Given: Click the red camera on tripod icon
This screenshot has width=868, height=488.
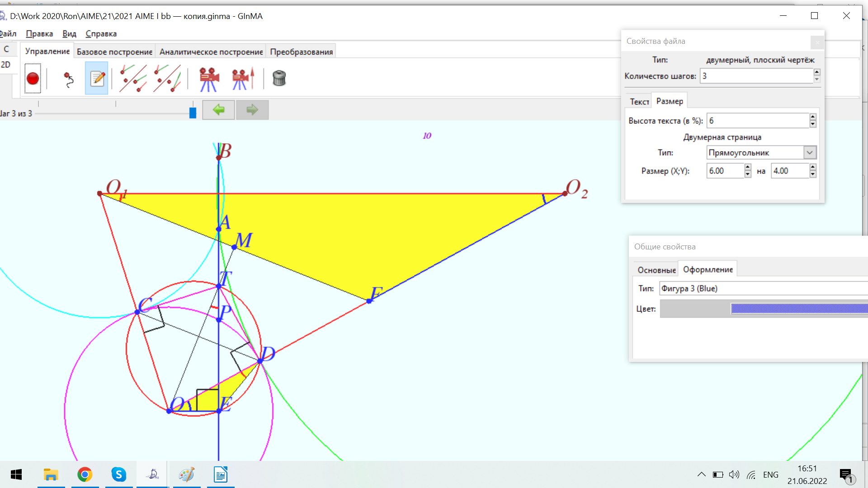Looking at the screenshot, I should coord(209,79).
